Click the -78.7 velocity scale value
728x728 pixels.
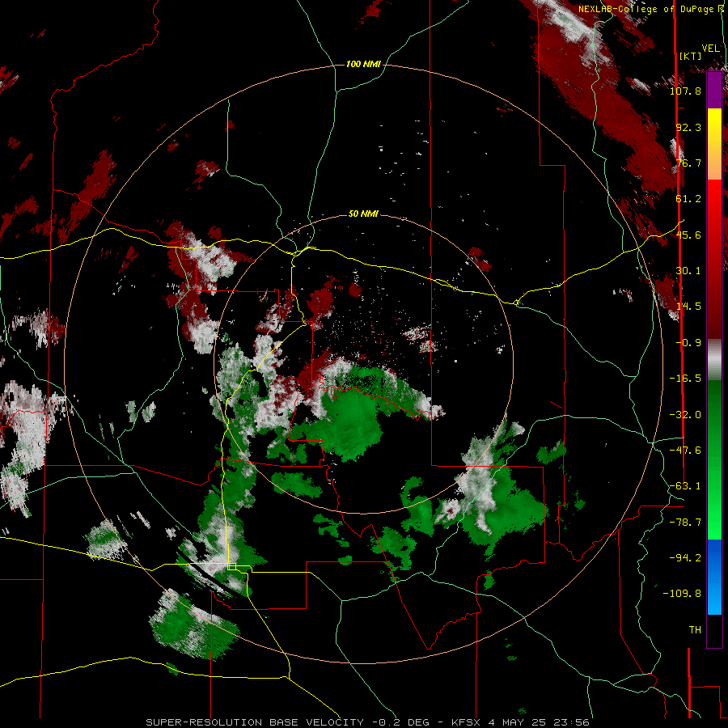click(685, 523)
